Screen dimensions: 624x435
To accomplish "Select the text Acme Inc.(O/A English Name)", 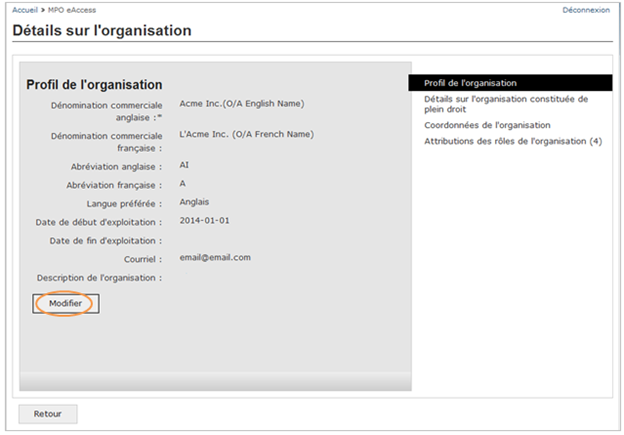I will coord(242,103).
